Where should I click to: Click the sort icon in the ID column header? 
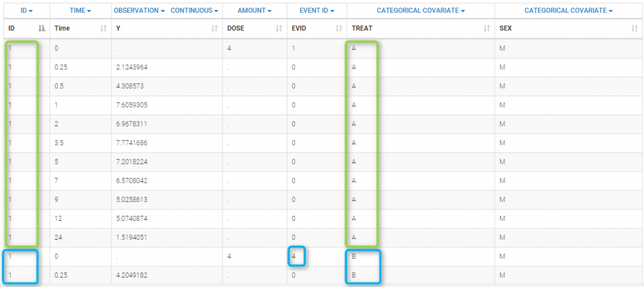[42, 28]
